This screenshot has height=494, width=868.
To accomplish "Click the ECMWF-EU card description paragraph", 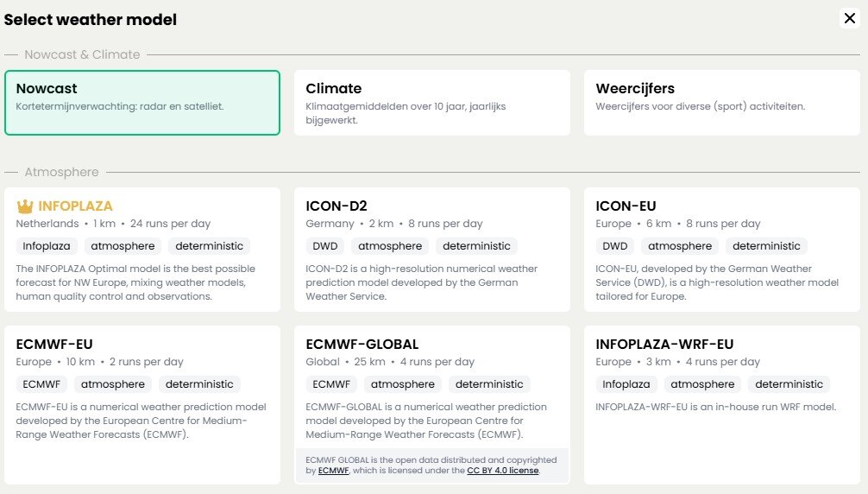I will (x=142, y=421).
